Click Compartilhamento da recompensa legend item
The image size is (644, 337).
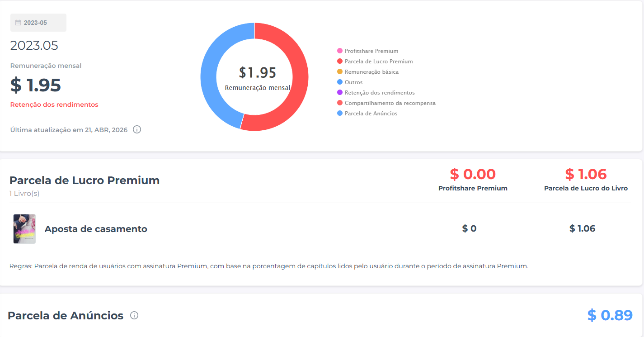tap(390, 103)
